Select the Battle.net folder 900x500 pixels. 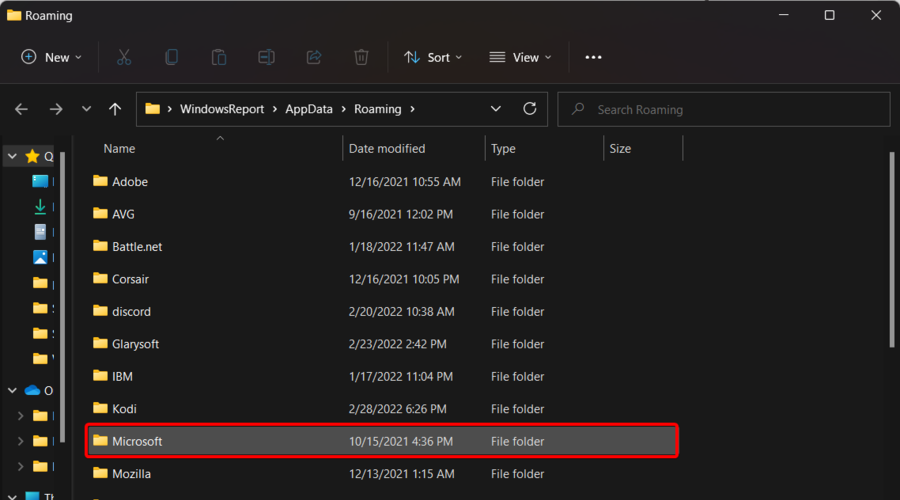pos(382,246)
